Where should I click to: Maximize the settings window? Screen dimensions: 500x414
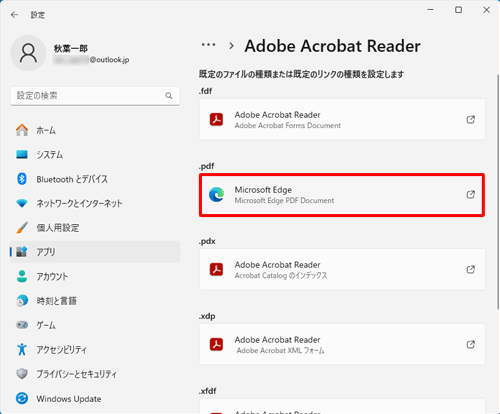(459, 10)
